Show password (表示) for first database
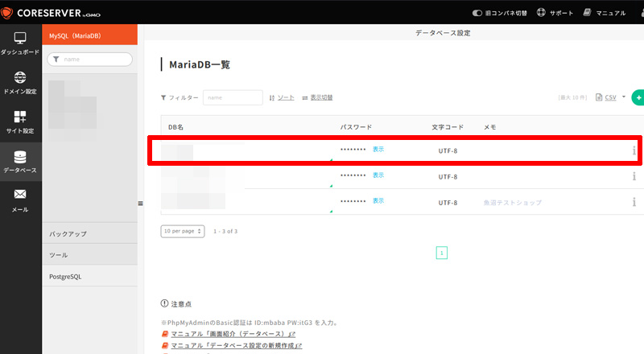Image resolution: width=644 pixels, height=354 pixels. point(378,150)
